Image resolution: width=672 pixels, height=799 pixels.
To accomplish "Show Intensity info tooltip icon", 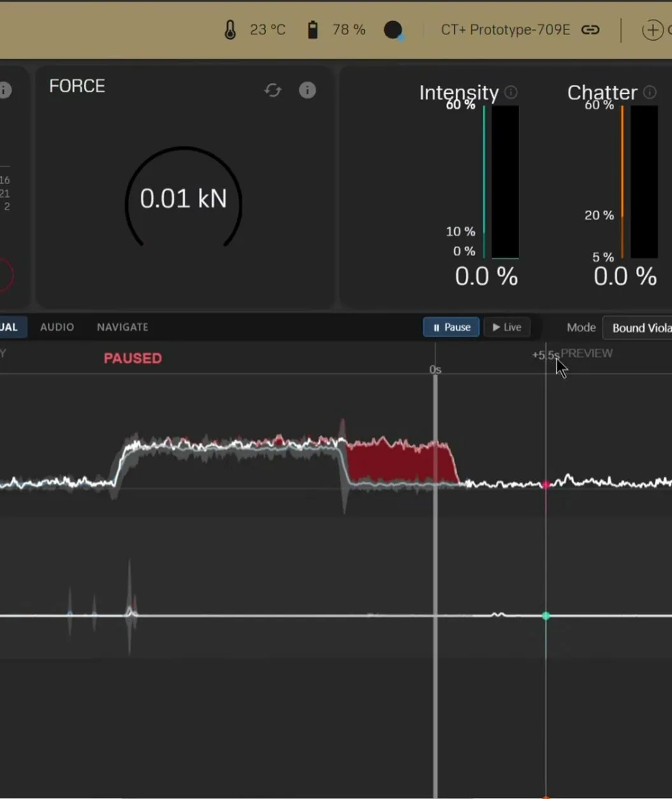I will [511, 92].
